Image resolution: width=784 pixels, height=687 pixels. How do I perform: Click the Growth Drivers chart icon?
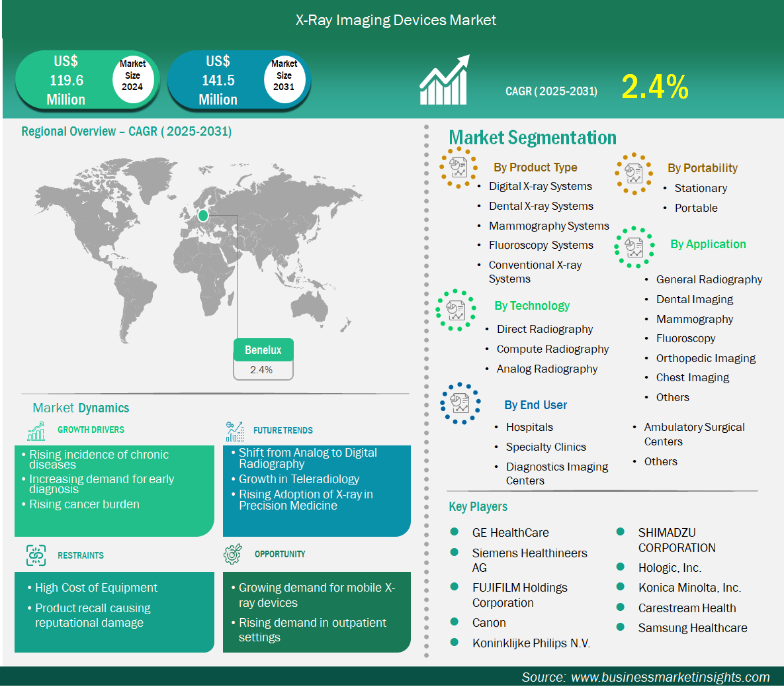click(x=36, y=431)
